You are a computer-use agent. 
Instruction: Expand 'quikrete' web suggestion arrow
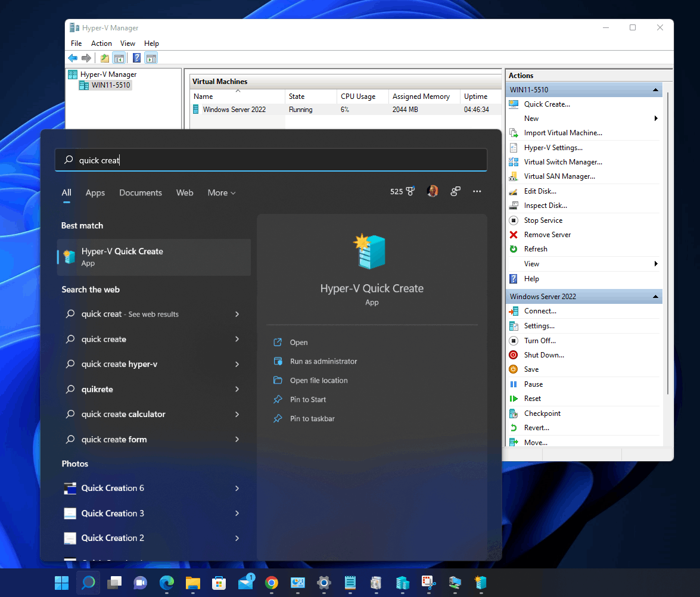pos(237,389)
